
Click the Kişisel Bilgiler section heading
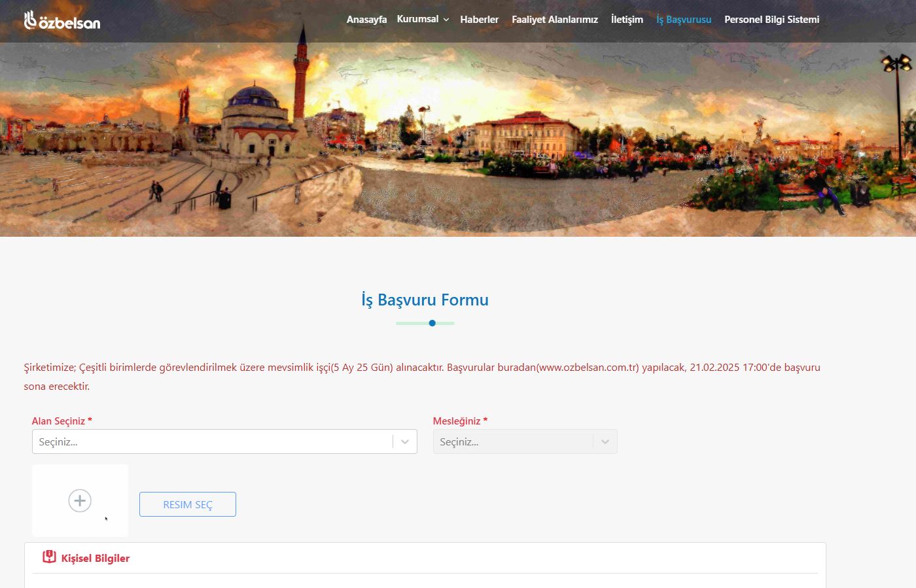pyautogui.click(x=96, y=558)
